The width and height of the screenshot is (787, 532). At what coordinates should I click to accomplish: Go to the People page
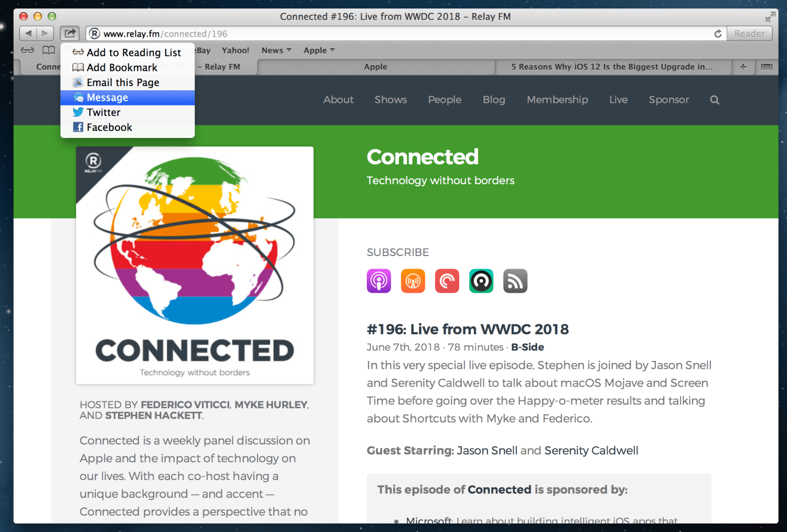click(x=445, y=100)
